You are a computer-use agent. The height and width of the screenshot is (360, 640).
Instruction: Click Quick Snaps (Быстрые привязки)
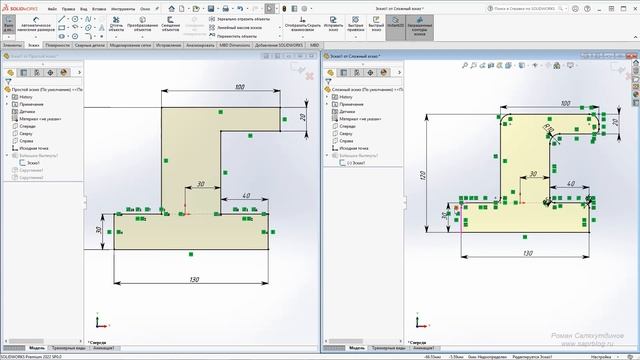(x=356, y=24)
